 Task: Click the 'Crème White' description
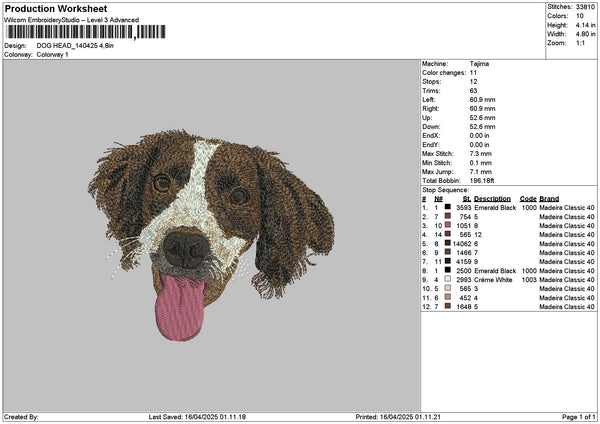493,280
